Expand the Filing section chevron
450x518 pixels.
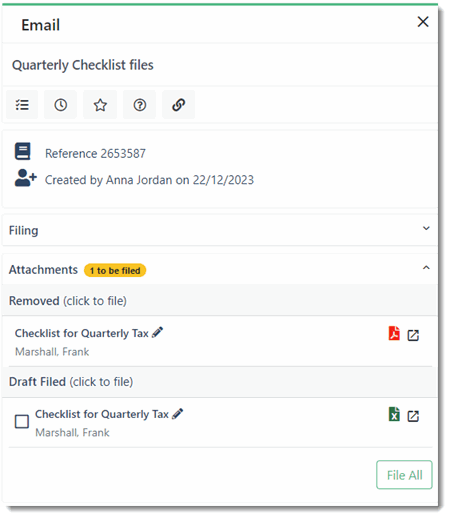[x=426, y=228]
